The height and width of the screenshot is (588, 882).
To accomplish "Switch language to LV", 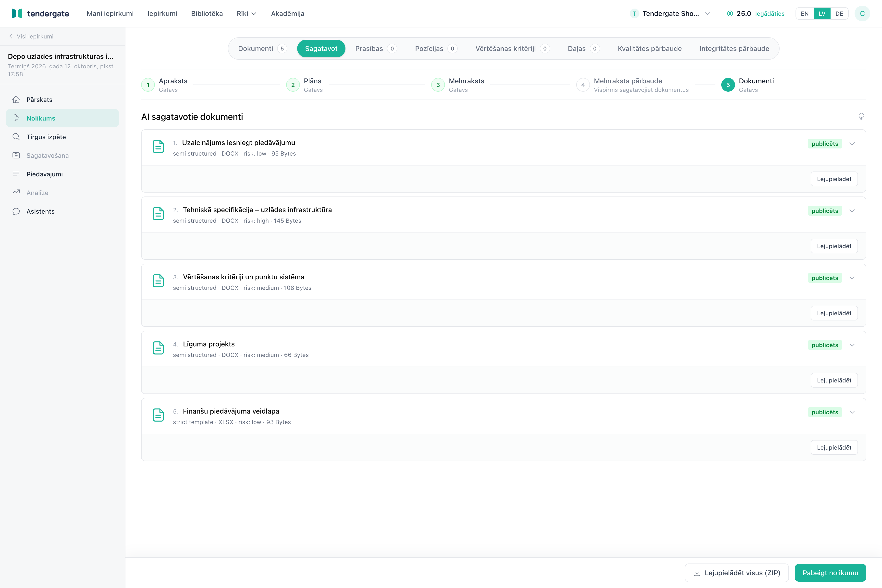I will [x=822, y=13].
